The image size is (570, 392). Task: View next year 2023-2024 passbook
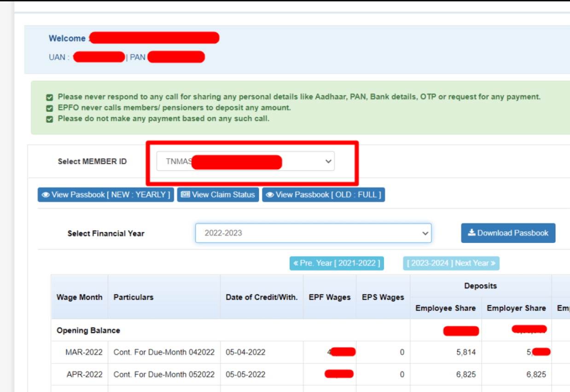(452, 263)
